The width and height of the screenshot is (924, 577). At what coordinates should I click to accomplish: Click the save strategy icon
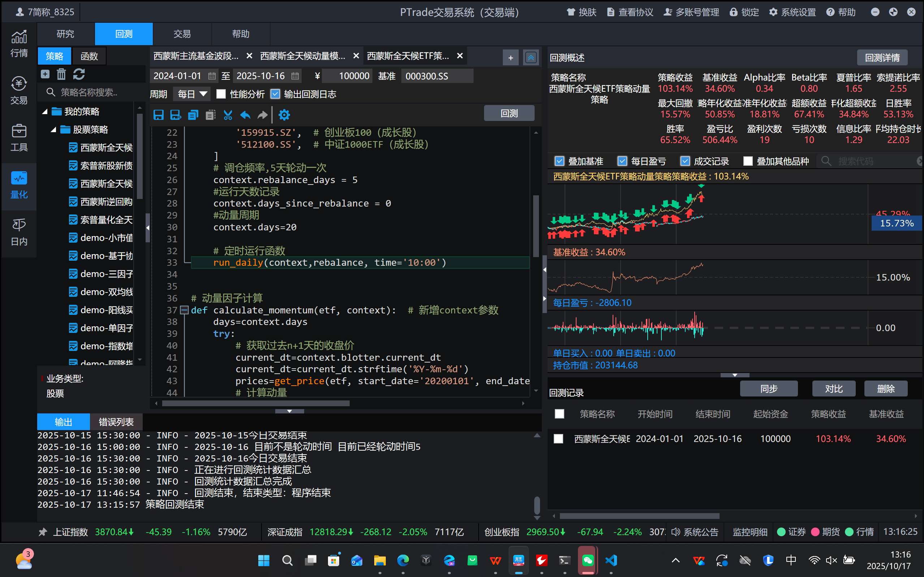click(158, 115)
